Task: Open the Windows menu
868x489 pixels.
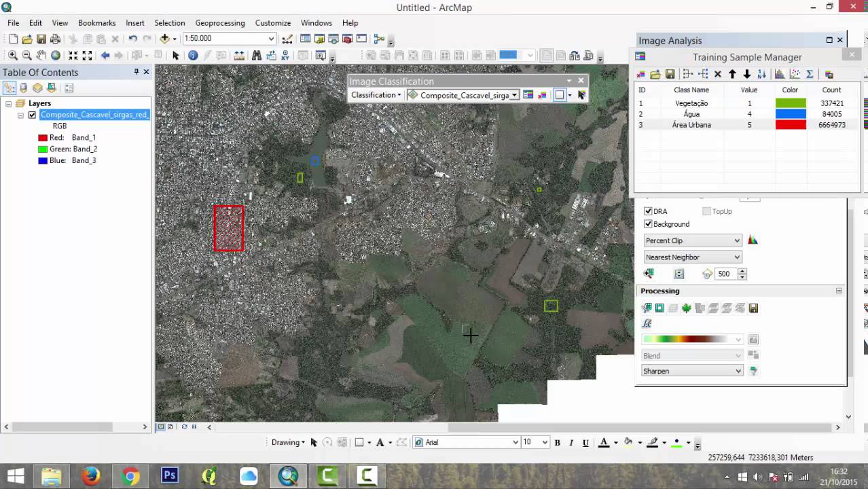Action: [x=317, y=22]
